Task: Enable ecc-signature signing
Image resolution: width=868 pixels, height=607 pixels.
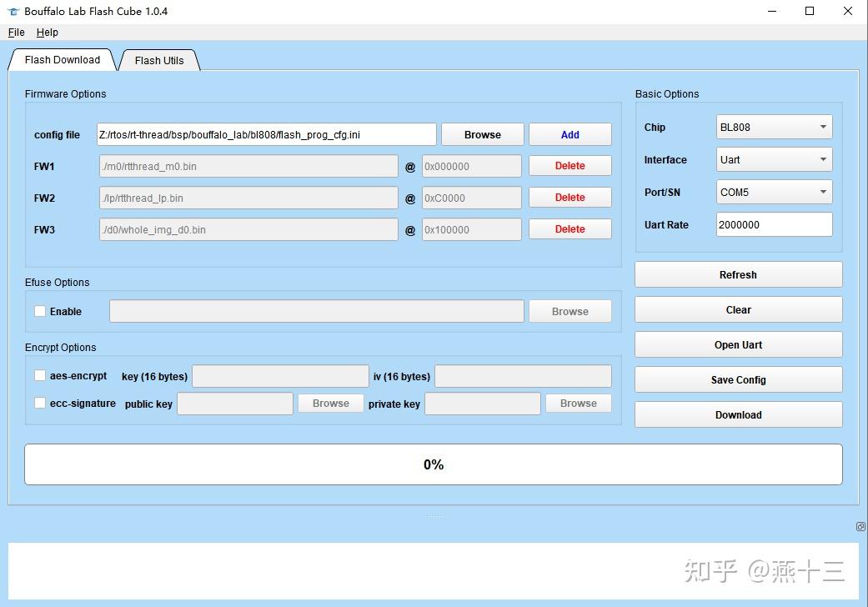Action: point(39,403)
